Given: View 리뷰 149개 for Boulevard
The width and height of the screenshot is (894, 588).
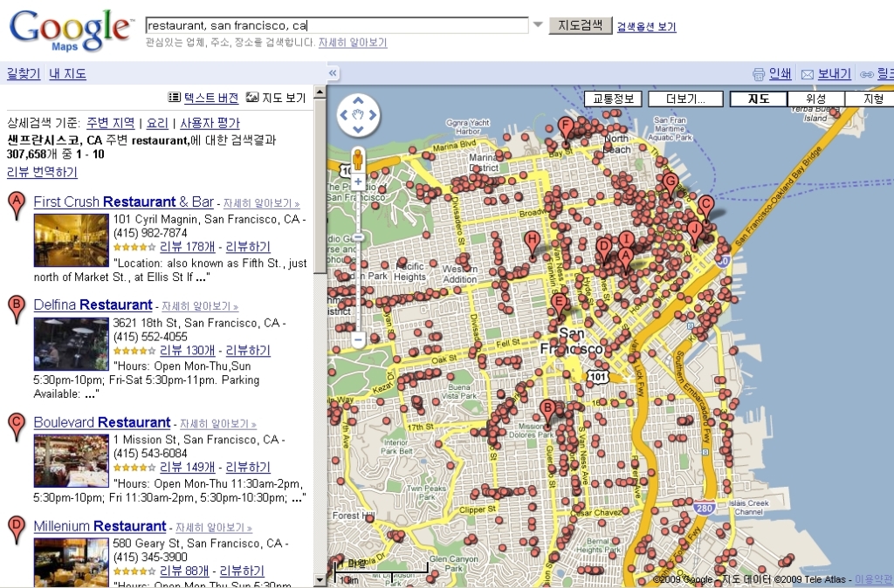Looking at the screenshot, I should pyautogui.click(x=187, y=468).
